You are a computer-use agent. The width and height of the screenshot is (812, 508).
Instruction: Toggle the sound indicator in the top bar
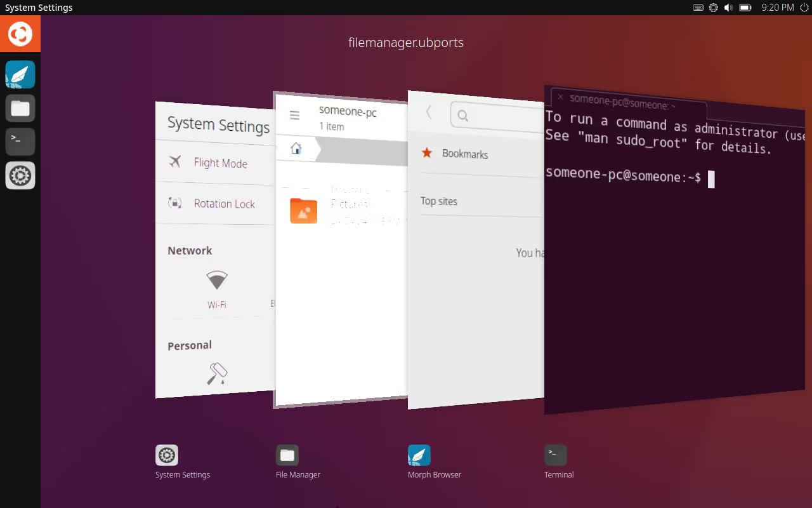tap(728, 8)
